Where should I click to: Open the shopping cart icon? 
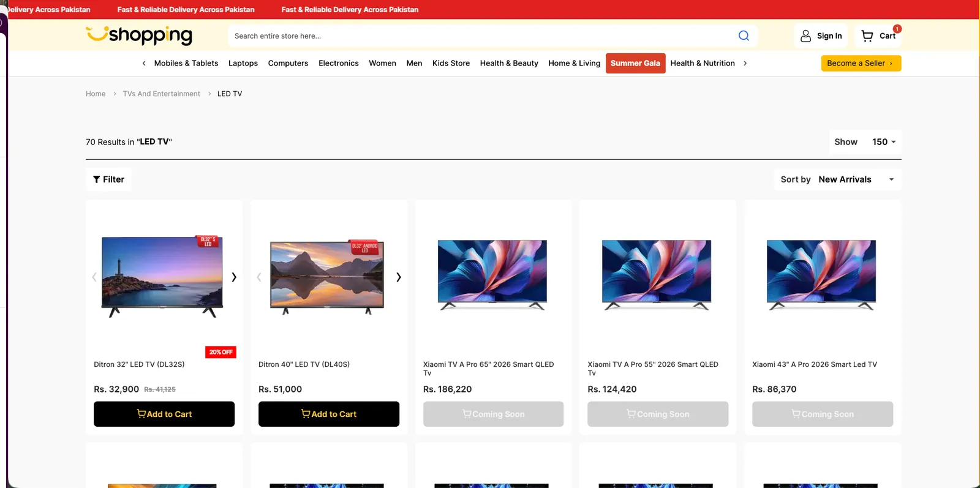867,36
